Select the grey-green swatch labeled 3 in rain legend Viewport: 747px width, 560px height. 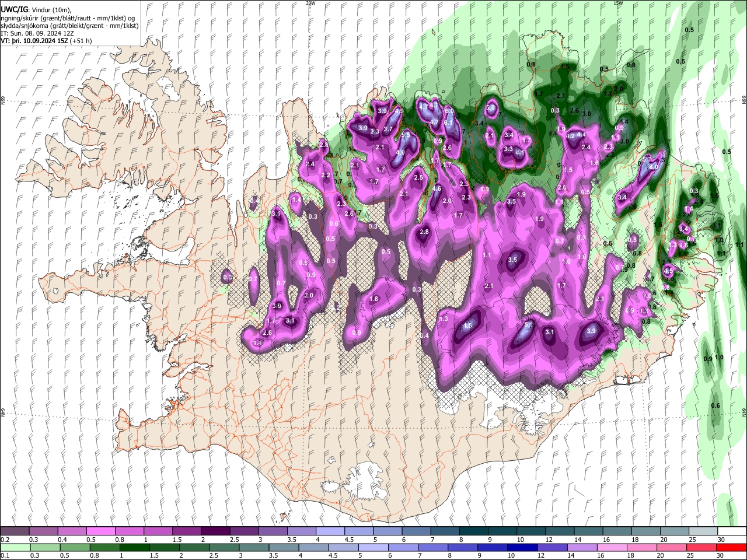point(253,547)
